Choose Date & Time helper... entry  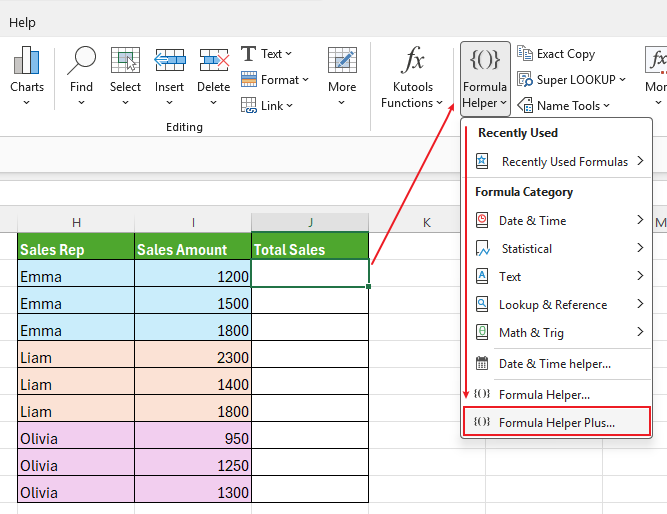[557, 364]
